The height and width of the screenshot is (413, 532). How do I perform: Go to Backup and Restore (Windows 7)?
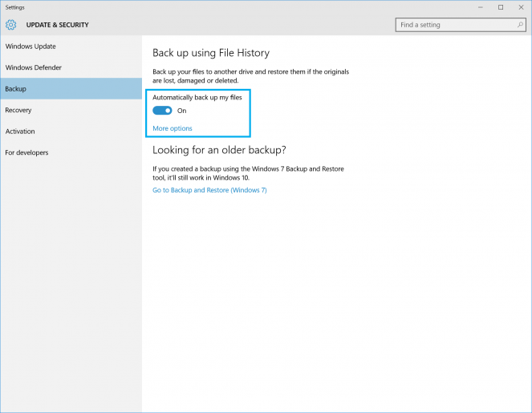(x=209, y=190)
